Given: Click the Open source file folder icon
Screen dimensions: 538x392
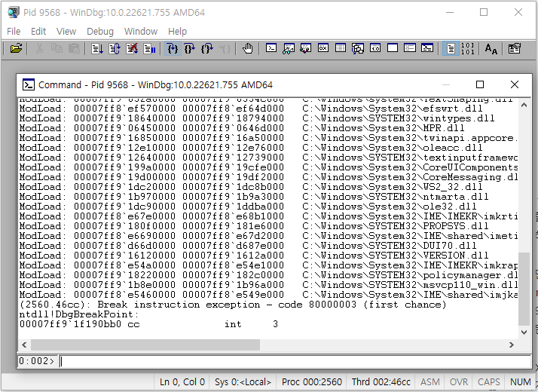Looking at the screenshot, I should [x=16, y=49].
